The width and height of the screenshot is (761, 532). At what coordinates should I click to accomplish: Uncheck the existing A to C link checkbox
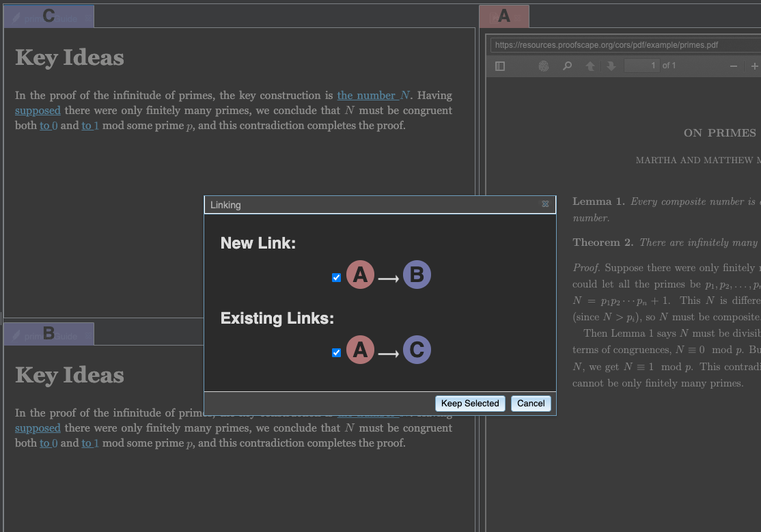[336, 353]
